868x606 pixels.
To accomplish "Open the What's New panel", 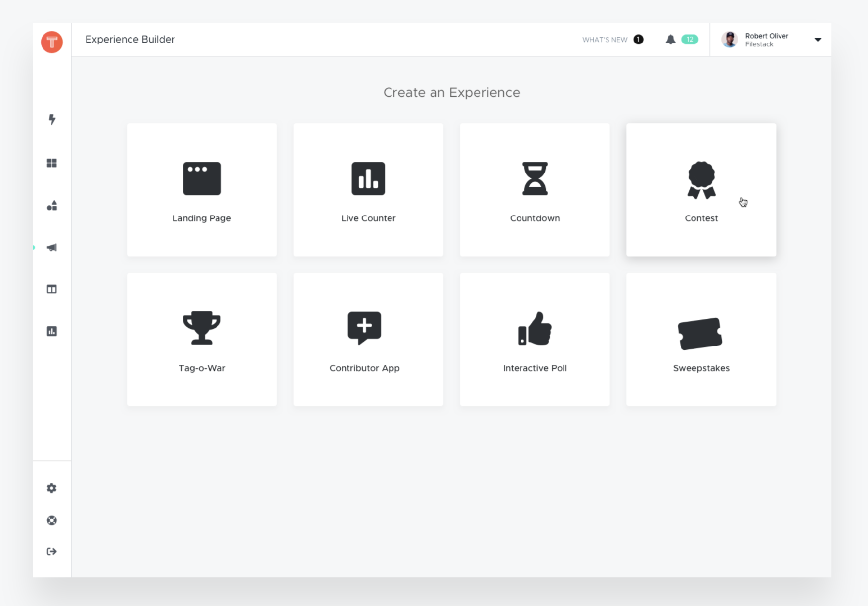I will coord(605,40).
